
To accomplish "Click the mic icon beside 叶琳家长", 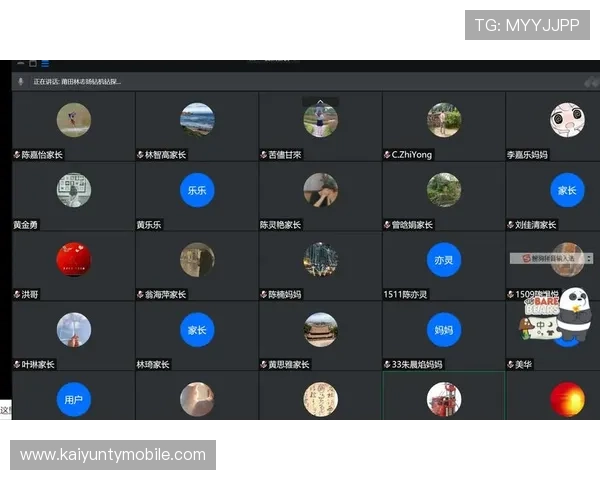I will point(17,365).
